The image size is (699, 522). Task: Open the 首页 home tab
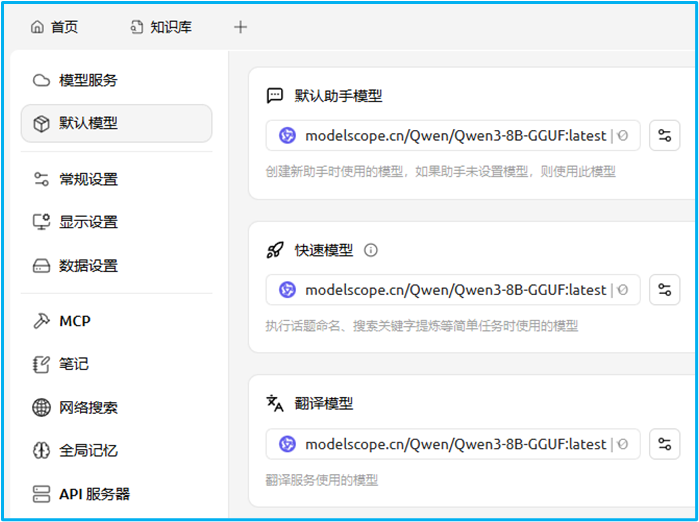point(54,27)
